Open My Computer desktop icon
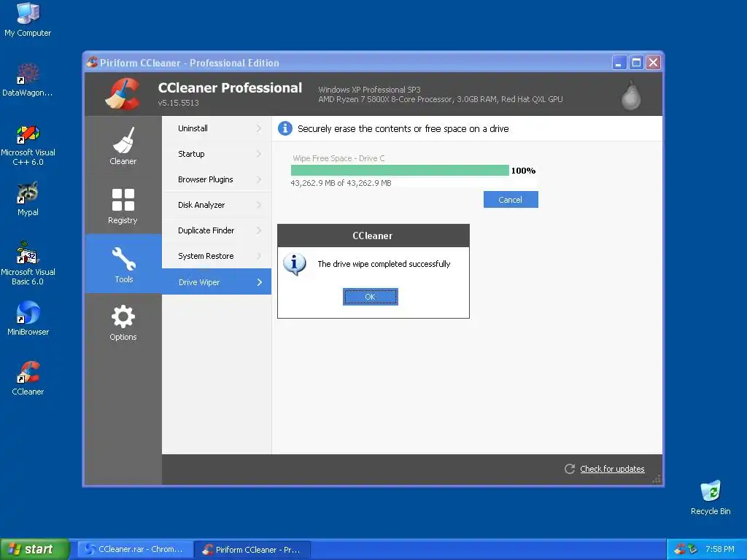747x560 pixels. (x=28, y=13)
